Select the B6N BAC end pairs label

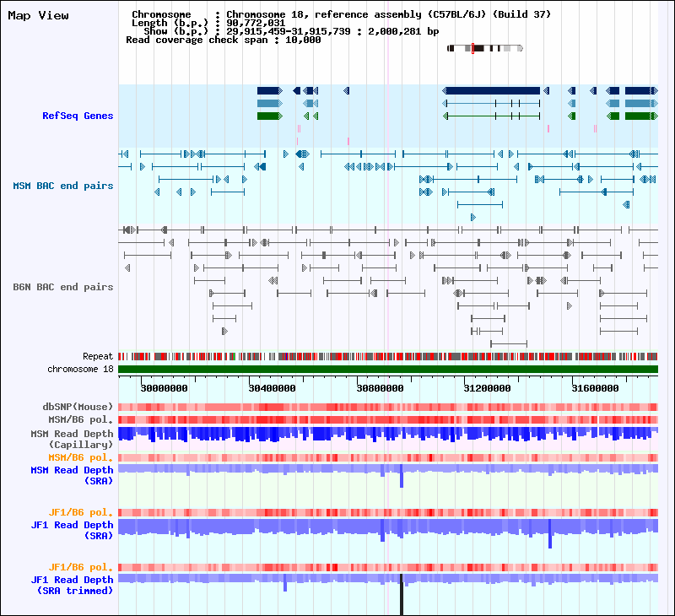click(62, 287)
